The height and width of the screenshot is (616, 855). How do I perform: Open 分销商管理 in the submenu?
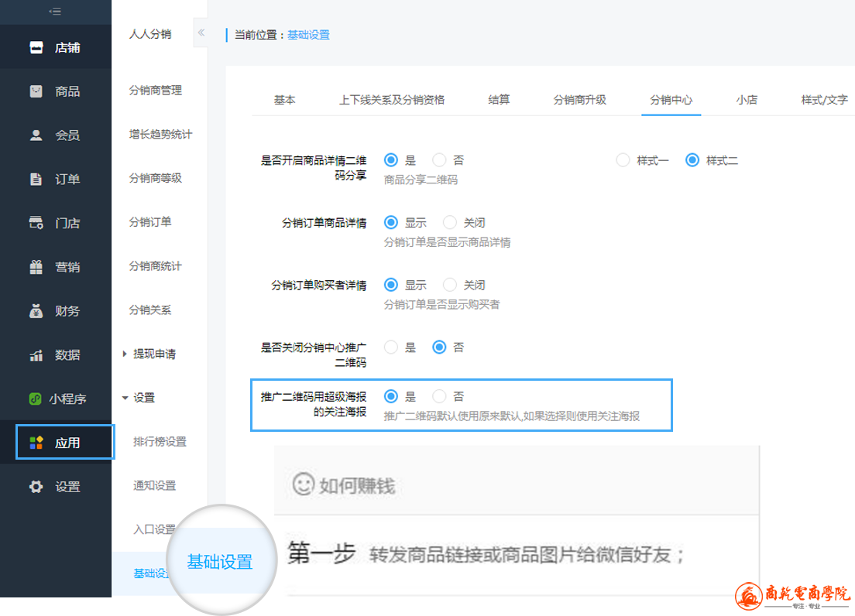coord(155,91)
